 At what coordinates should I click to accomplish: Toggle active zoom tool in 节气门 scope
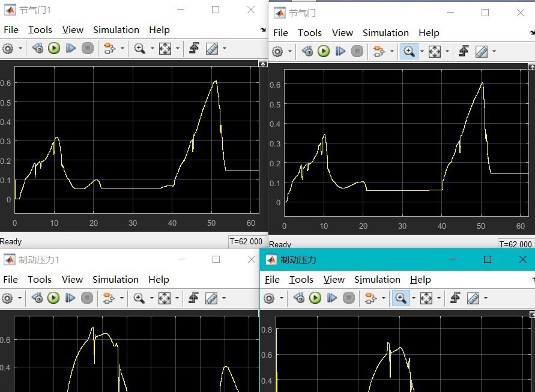coord(409,52)
